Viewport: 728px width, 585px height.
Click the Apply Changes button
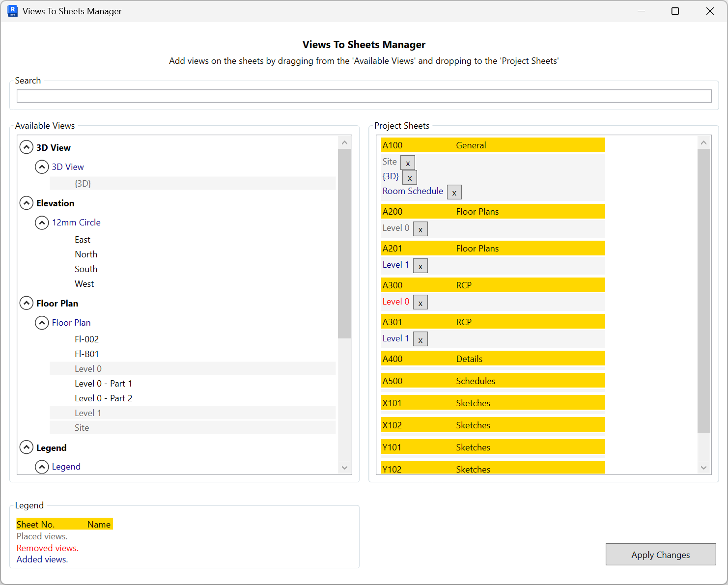(661, 554)
